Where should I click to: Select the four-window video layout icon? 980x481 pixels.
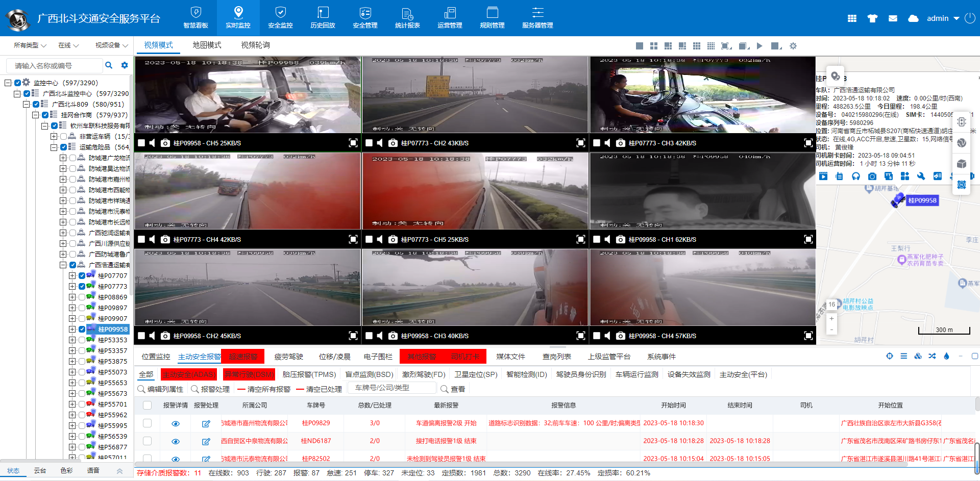pos(654,46)
